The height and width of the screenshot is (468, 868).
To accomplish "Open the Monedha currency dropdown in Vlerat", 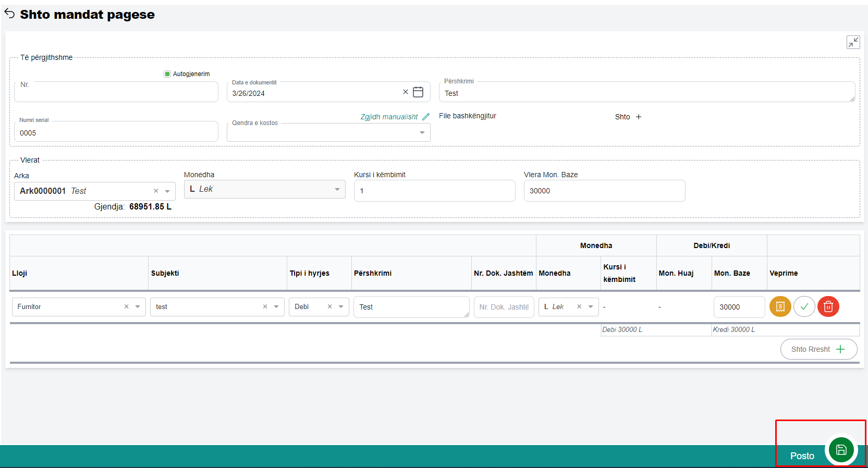I will pos(337,189).
